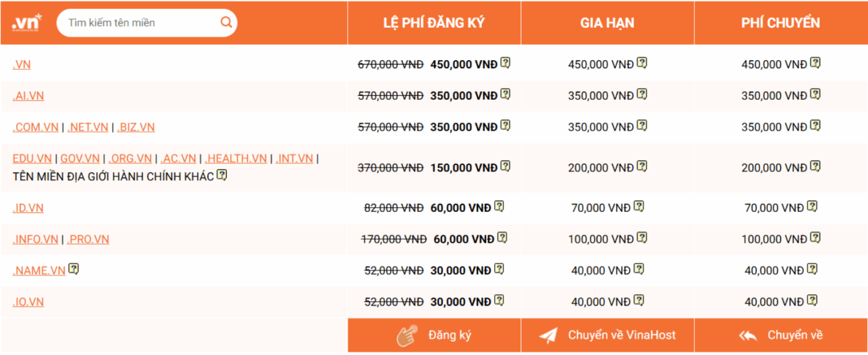Open the .AI.VN domain link
The width and height of the screenshot is (868, 355).
pos(29,96)
